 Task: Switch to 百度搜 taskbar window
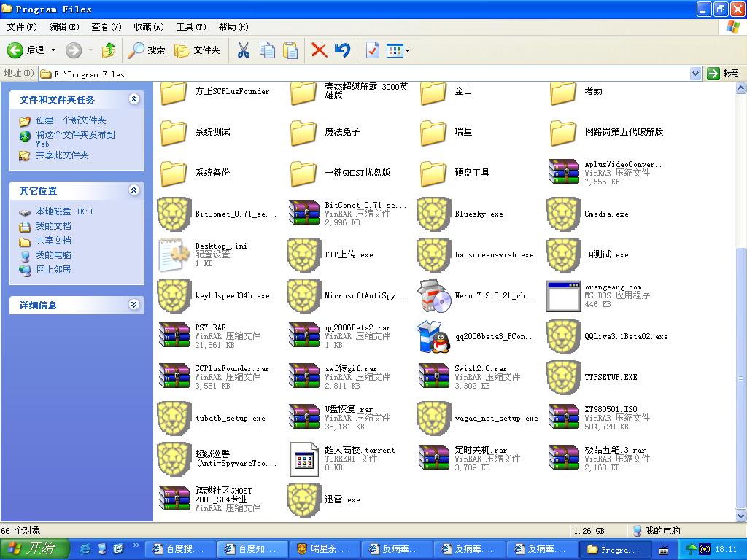pos(180,550)
